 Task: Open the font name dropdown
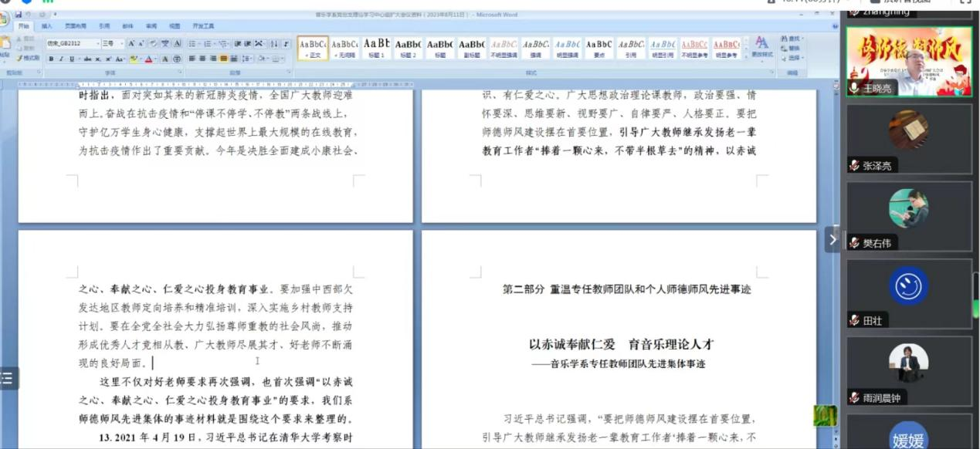click(x=97, y=44)
